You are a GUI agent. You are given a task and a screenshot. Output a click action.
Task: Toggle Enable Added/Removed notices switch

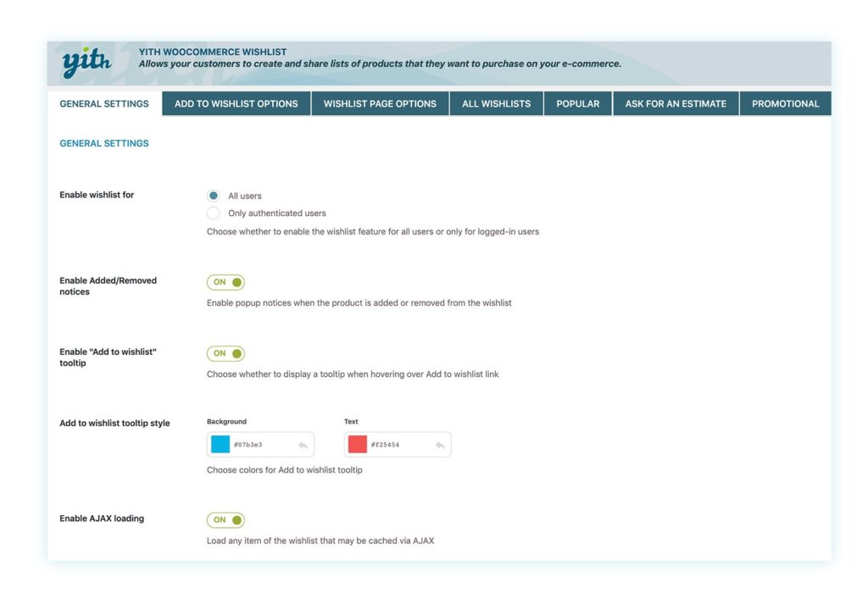pyautogui.click(x=225, y=282)
